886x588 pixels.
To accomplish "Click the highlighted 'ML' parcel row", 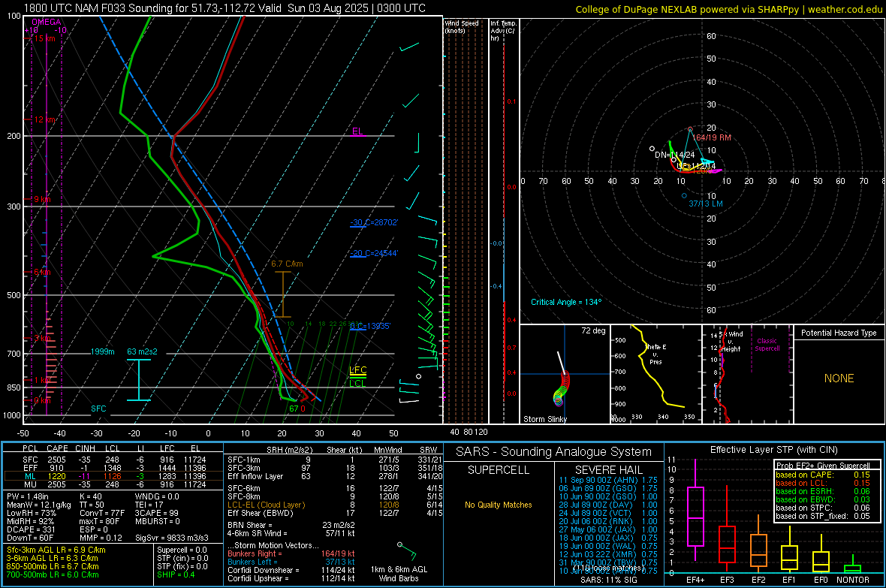I will [x=113, y=477].
